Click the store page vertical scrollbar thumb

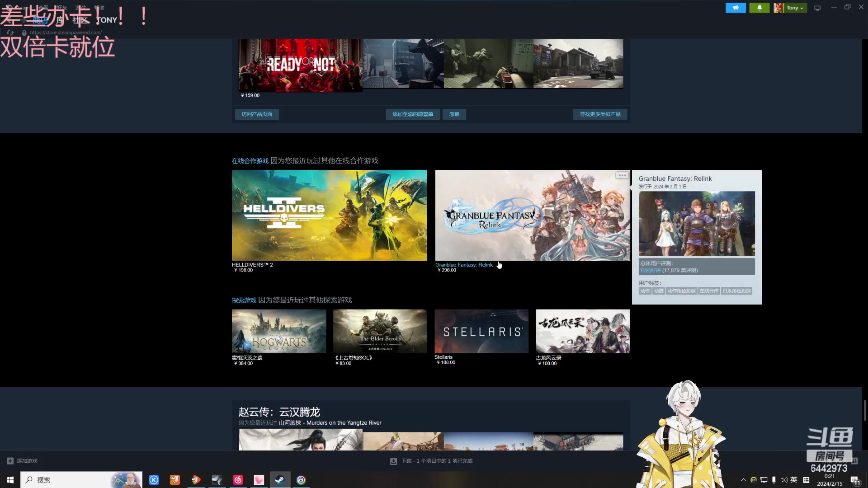pos(865,410)
